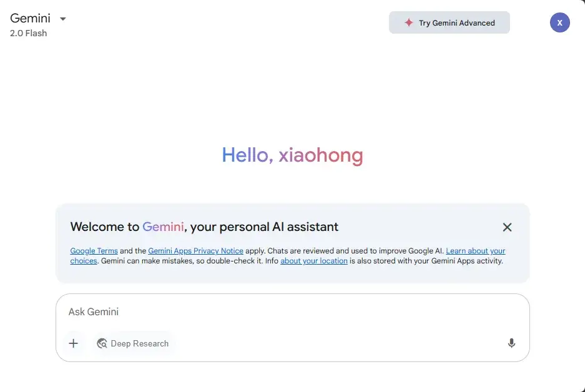This screenshot has width=585, height=392.
Task: Focus the Ask Gemini prompt field
Action: [281, 311]
